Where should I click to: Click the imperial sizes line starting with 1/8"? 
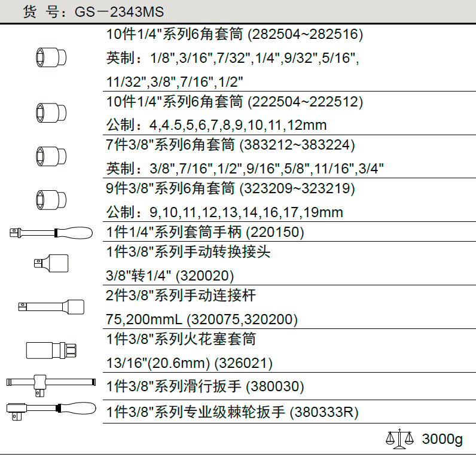pos(232,58)
